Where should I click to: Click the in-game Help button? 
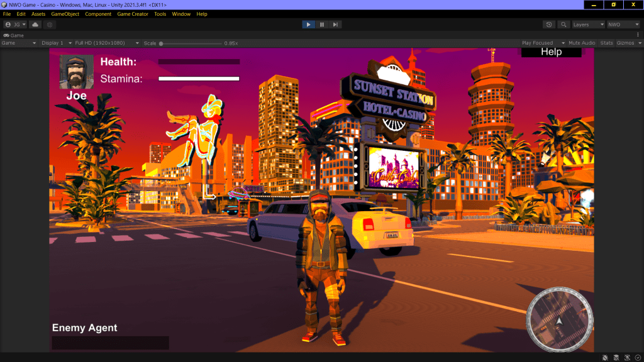pos(551,52)
